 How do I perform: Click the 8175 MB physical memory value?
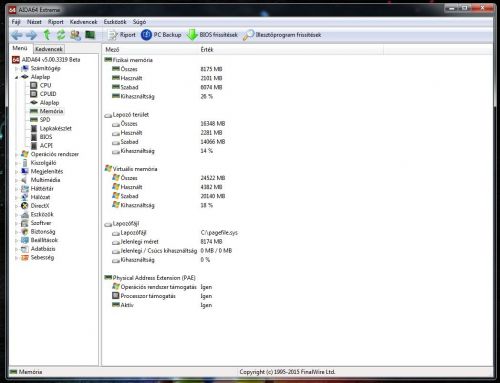coord(211,69)
